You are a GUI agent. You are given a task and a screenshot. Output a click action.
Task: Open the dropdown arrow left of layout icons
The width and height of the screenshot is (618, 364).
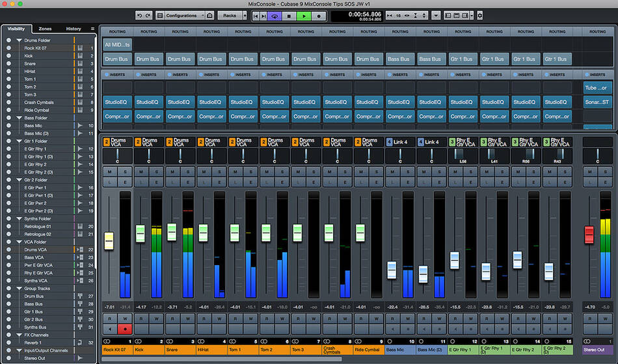tap(436, 16)
